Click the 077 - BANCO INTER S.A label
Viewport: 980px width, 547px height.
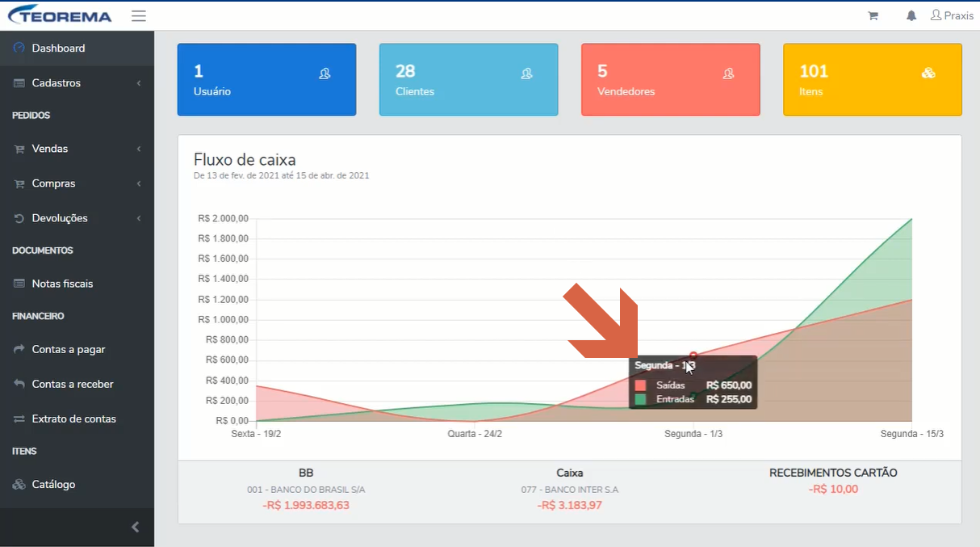point(570,490)
